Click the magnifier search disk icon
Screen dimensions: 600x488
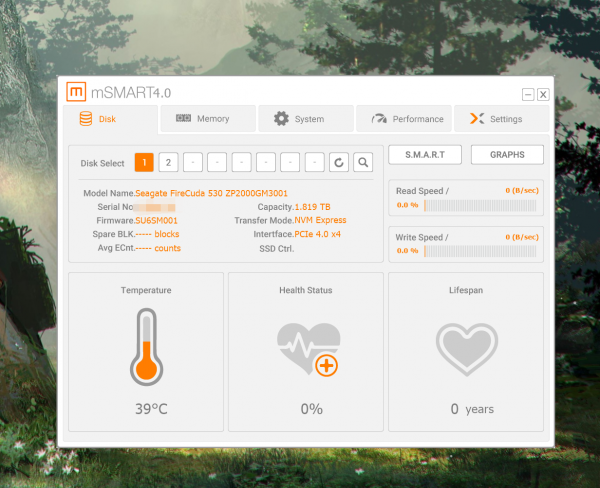coord(363,162)
